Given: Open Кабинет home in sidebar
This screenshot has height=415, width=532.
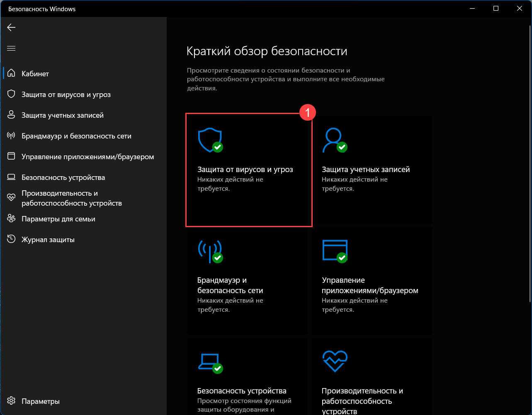Looking at the screenshot, I should [35, 74].
